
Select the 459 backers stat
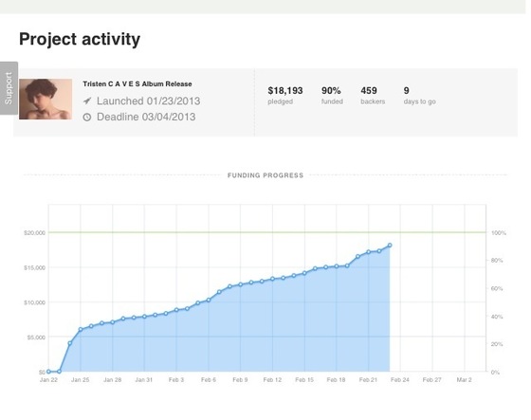[373, 96]
